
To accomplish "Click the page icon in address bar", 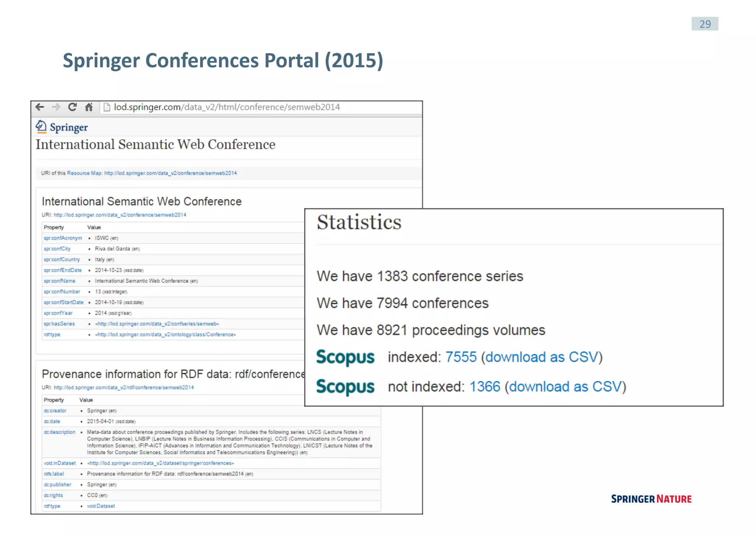I will click(x=107, y=107).
